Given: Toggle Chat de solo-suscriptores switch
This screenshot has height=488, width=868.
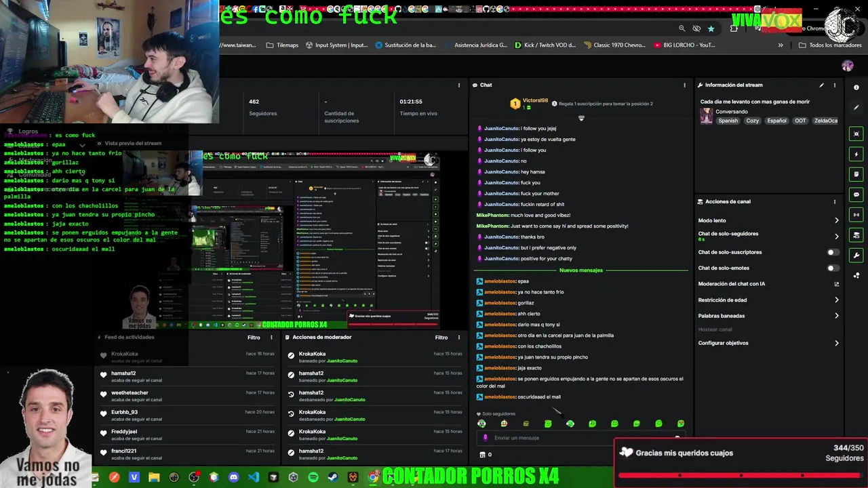Looking at the screenshot, I should click(833, 252).
